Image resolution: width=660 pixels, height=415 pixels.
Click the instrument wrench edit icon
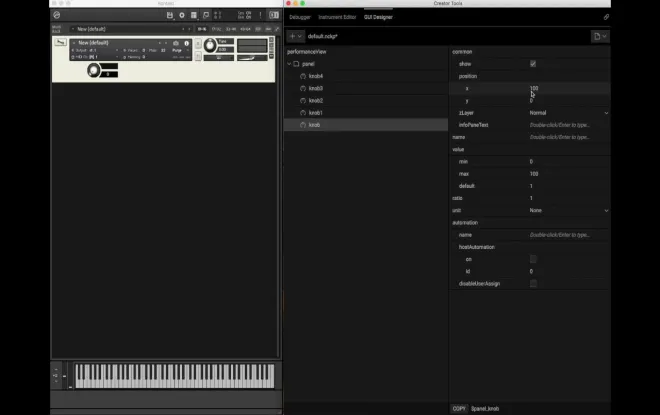(61, 42)
